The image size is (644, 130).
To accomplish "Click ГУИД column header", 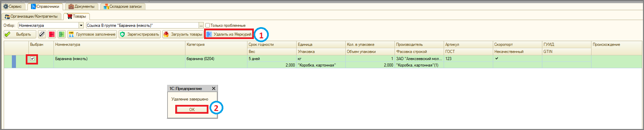I will click(x=567, y=44).
